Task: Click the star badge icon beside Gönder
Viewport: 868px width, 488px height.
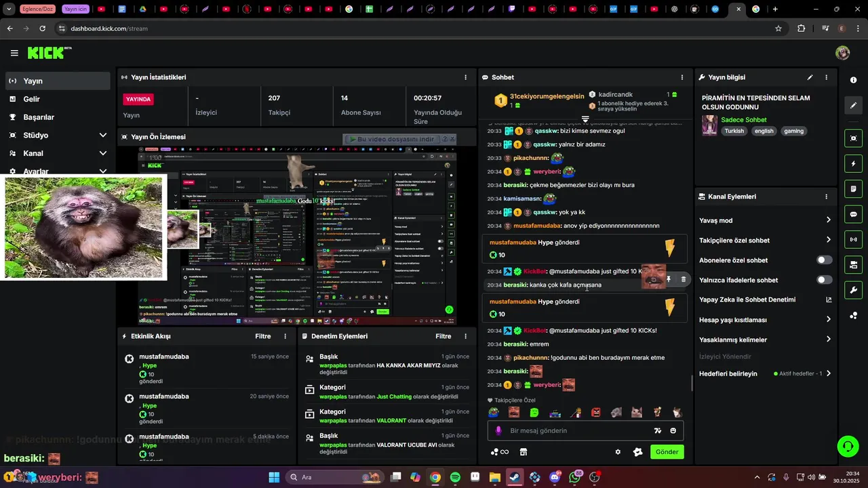Action: 637,452
